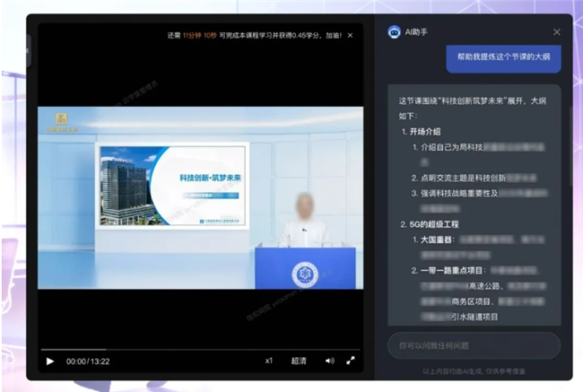Image resolution: width=583 pixels, height=392 pixels.
Task: Click the remaining study time text
Action: click(254, 35)
